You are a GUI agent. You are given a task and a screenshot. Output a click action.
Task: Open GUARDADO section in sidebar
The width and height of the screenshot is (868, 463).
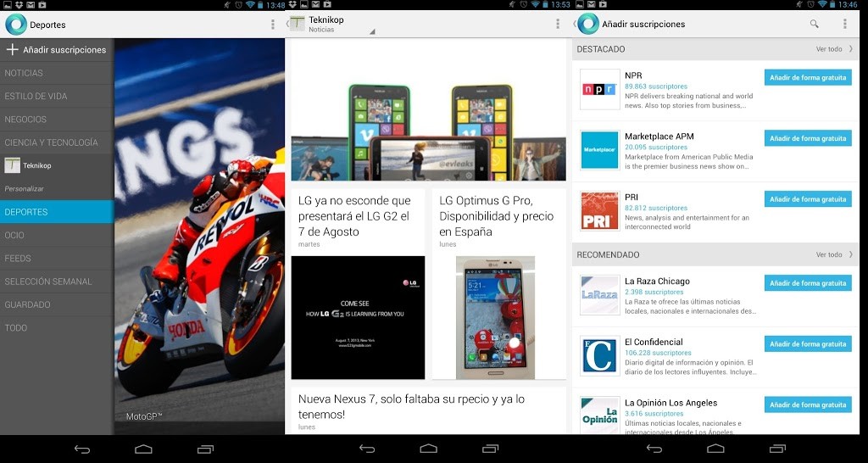[x=57, y=305]
